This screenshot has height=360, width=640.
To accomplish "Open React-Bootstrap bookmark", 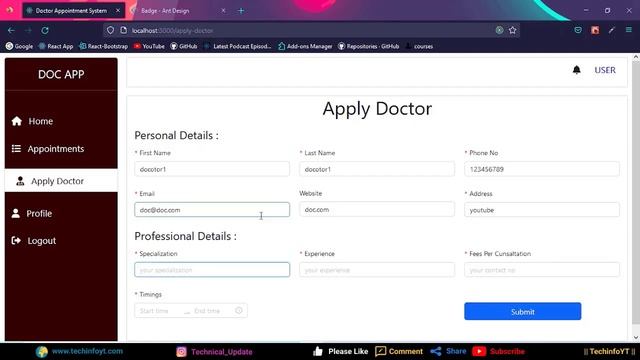I will click(103, 46).
